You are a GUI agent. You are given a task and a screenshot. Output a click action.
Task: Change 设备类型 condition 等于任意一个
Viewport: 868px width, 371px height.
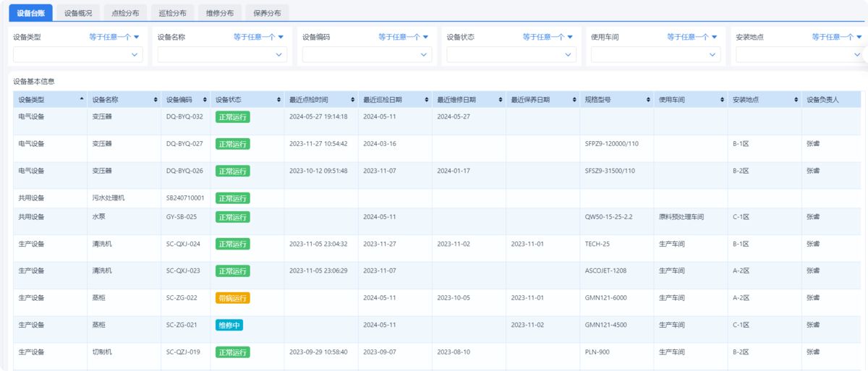114,37
